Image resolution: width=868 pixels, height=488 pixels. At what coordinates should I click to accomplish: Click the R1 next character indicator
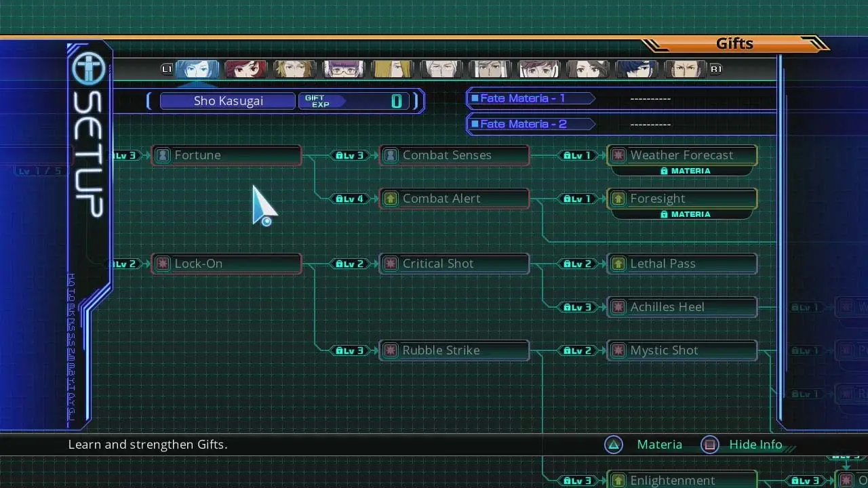coord(715,69)
